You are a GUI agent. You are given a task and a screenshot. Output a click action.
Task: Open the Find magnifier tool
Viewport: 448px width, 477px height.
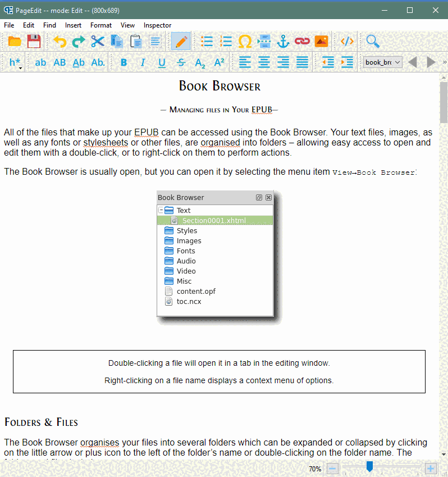372,41
